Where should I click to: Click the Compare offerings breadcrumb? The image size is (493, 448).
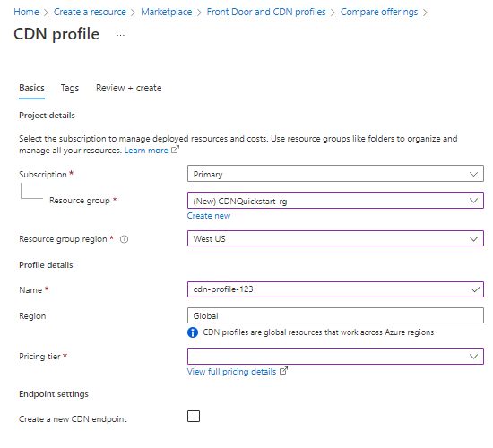click(379, 12)
